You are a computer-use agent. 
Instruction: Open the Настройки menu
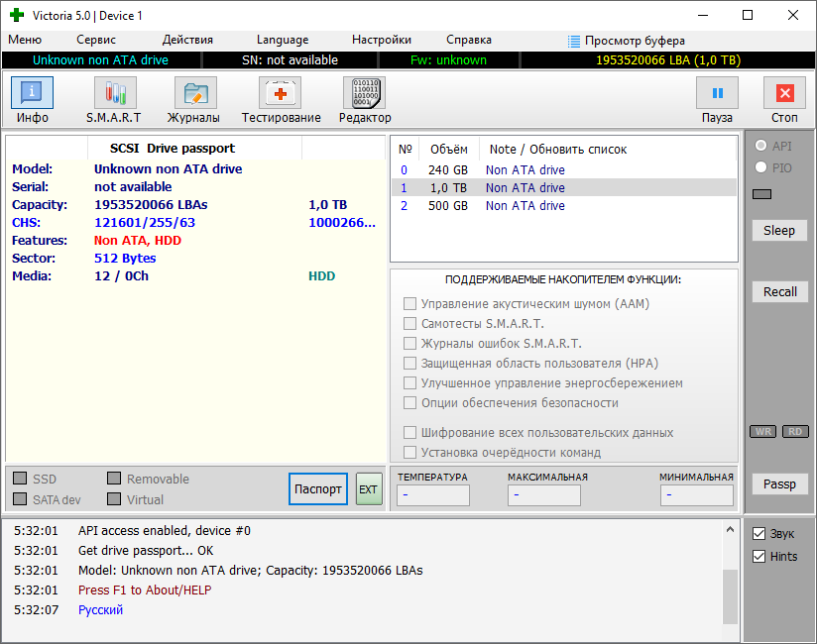(x=382, y=40)
